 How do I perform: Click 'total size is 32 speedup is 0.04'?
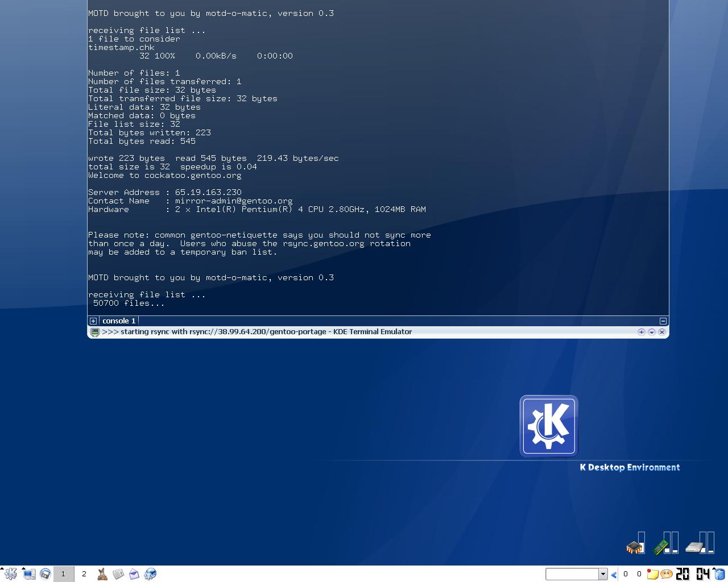172,167
